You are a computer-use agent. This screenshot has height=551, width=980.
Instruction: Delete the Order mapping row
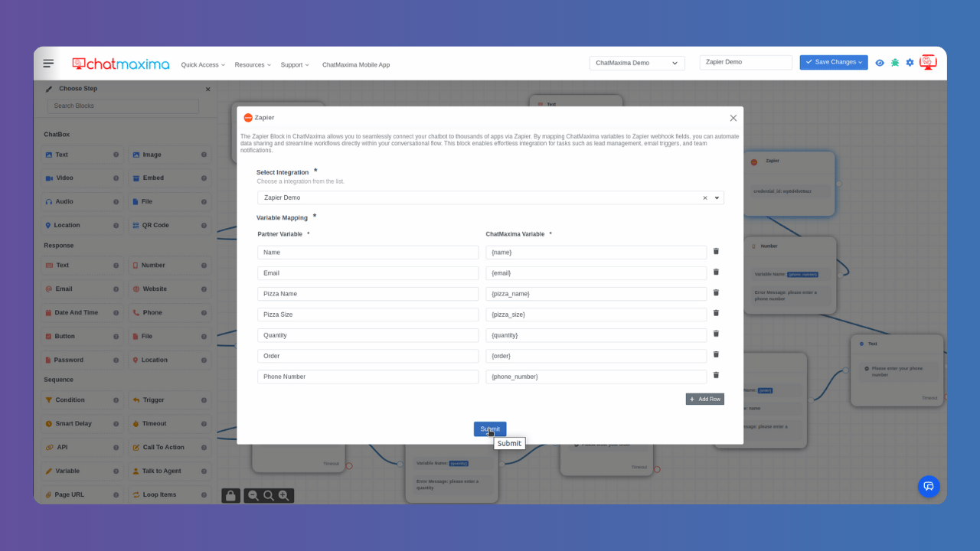point(716,354)
